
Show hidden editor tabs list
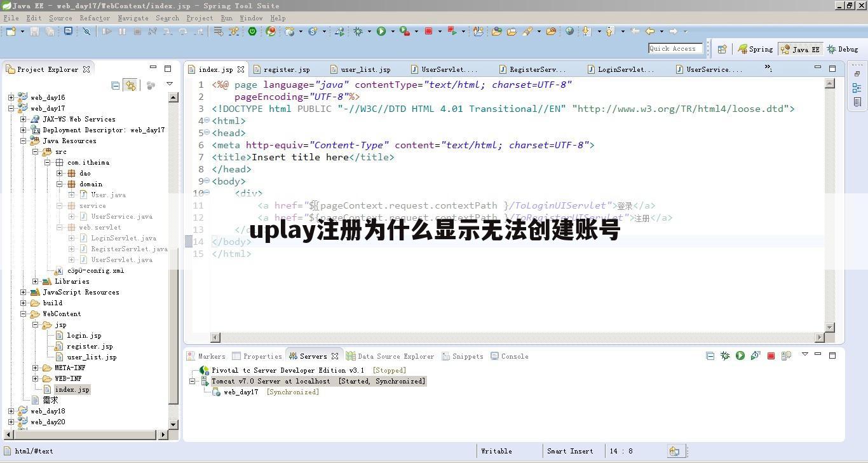pos(768,68)
